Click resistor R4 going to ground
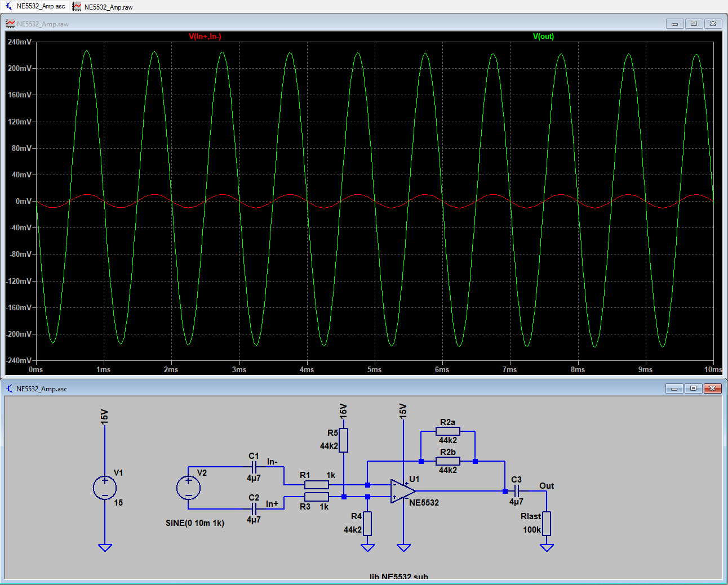The width and height of the screenshot is (728, 585). pyautogui.click(x=367, y=523)
